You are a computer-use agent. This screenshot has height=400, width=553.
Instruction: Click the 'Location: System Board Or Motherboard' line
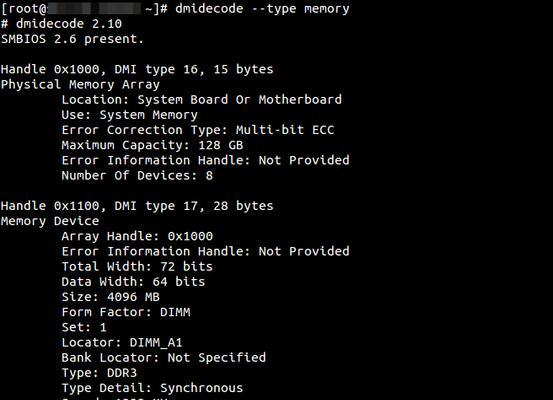tap(202, 99)
